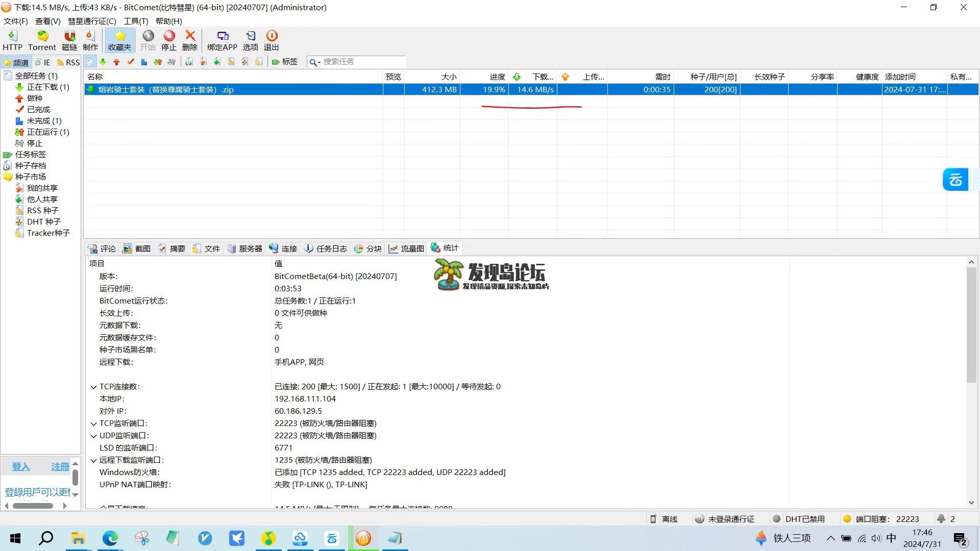Select 已完成 in the sidebar

point(38,109)
